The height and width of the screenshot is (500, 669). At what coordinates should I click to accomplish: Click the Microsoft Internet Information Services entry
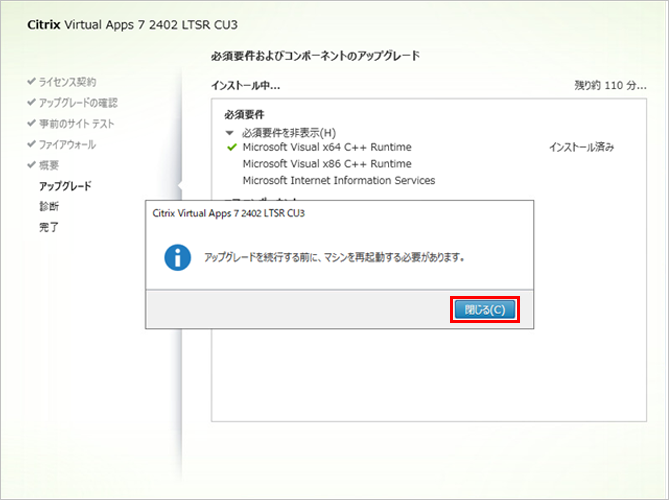pos(339,181)
